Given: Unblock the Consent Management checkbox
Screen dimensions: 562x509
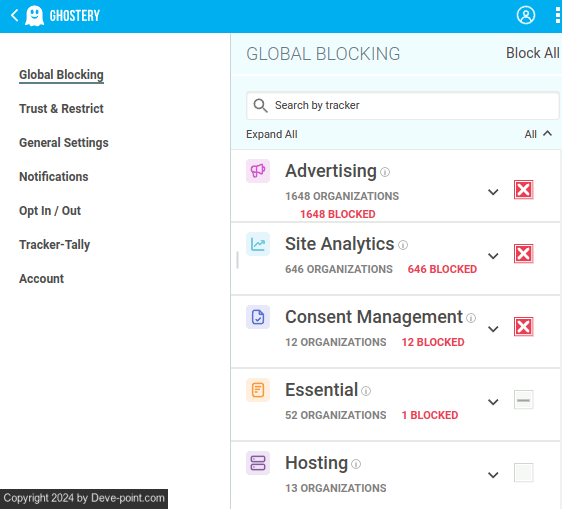Looking at the screenshot, I should [x=524, y=327].
